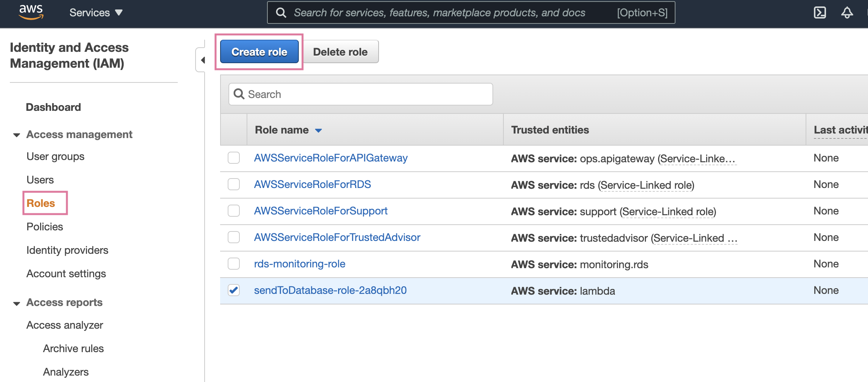The image size is (868, 382).
Task: Open the rds-monitoring-role link
Action: tap(300, 264)
